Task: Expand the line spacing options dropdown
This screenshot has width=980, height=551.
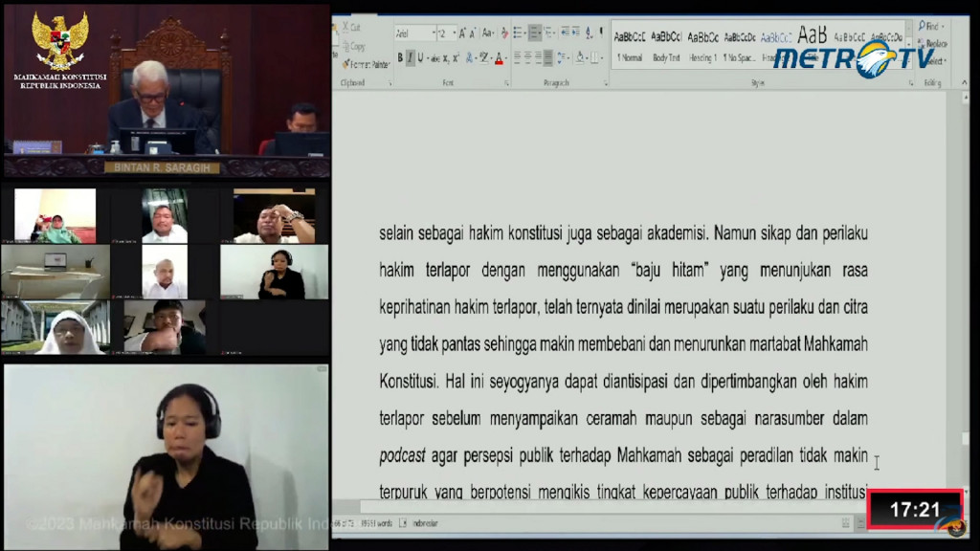Action: (568, 57)
